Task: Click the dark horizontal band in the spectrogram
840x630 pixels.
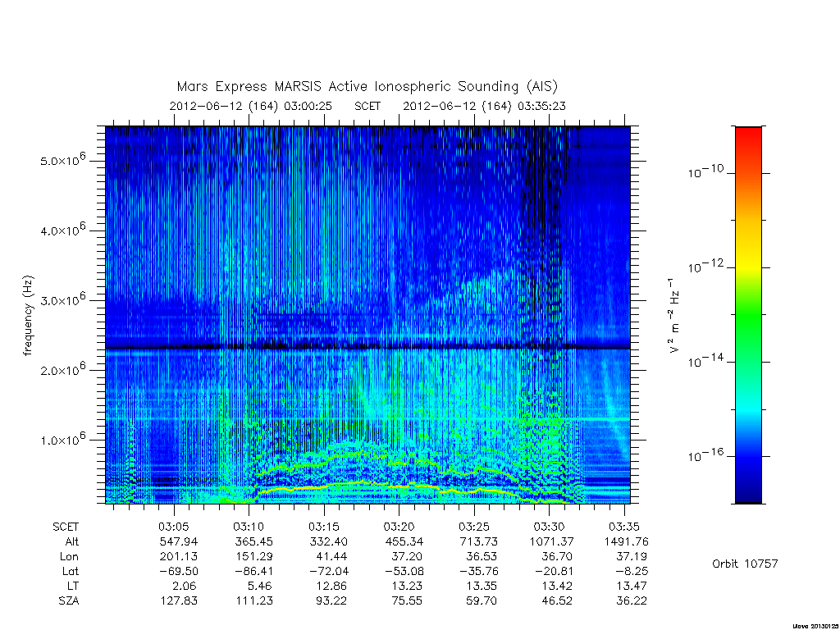Action: (x=367, y=348)
